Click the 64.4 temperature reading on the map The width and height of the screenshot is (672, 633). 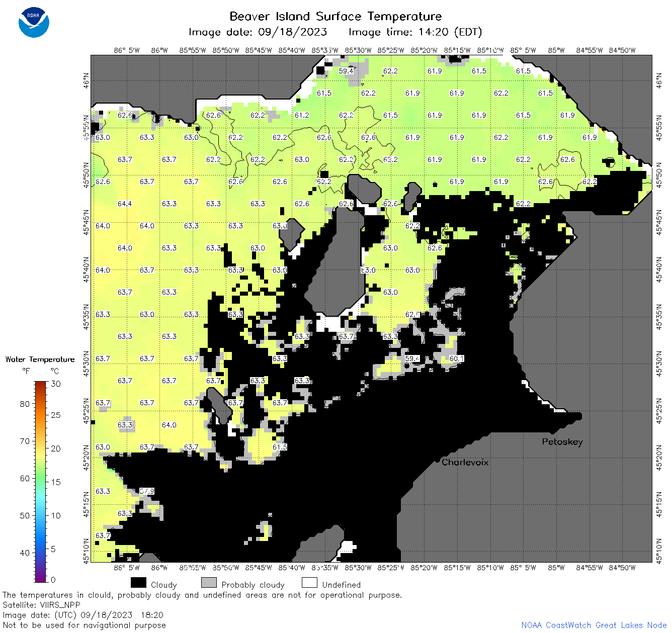pyautogui.click(x=125, y=204)
